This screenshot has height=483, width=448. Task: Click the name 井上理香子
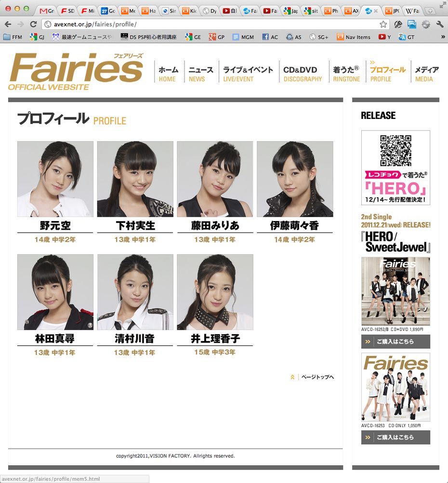coord(215,339)
